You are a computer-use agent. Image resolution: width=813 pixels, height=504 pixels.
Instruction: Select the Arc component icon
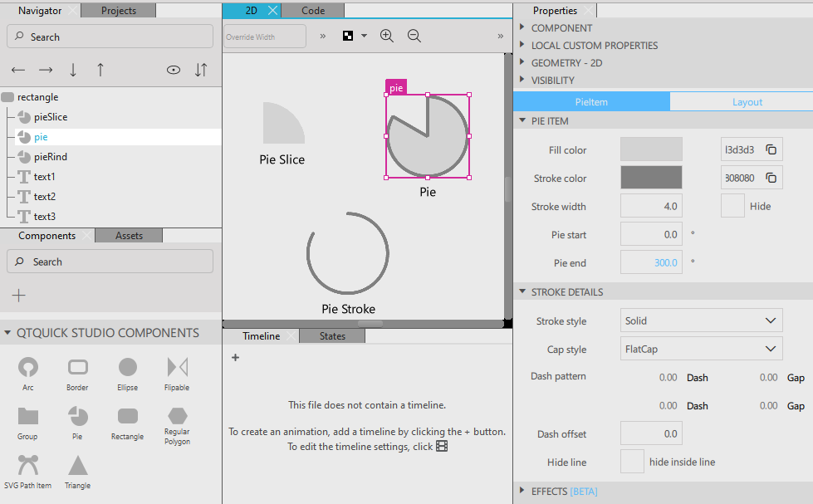point(28,367)
